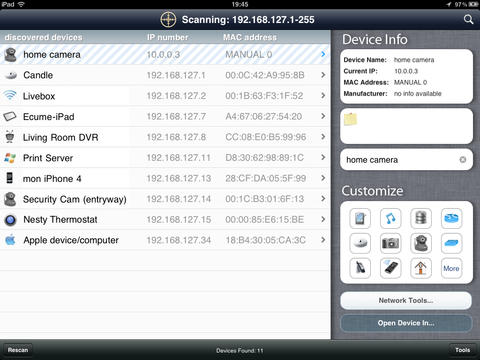Choose the flat blue switch icon
Screen dimensions: 480x360
click(x=451, y=243)
